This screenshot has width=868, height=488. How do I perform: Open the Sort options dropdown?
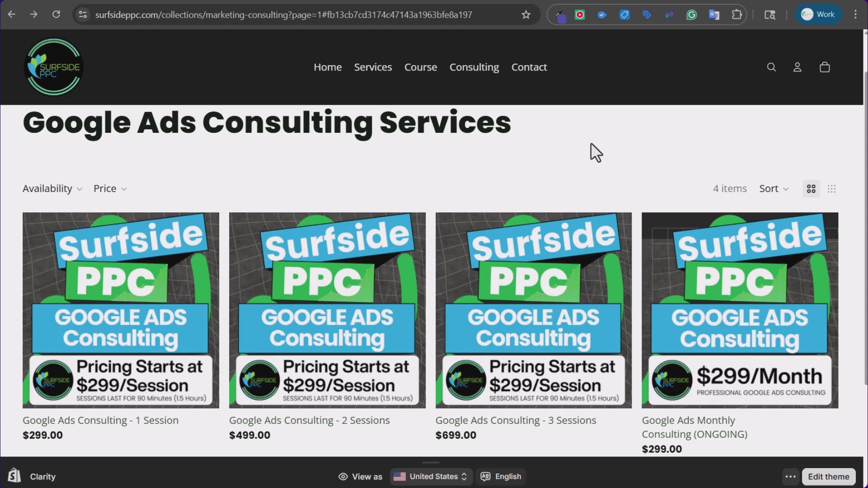(x=773, y=188)
